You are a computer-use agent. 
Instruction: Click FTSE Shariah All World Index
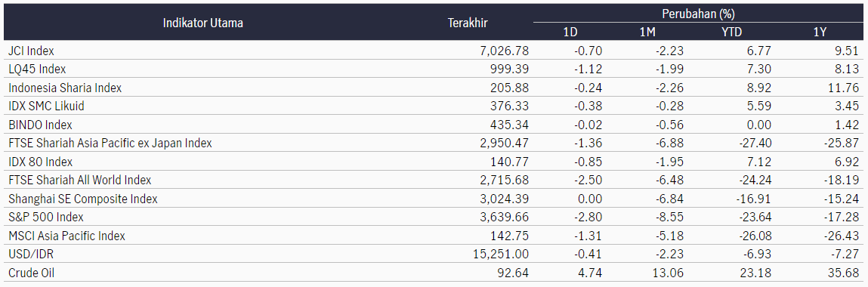click(80, 180)
